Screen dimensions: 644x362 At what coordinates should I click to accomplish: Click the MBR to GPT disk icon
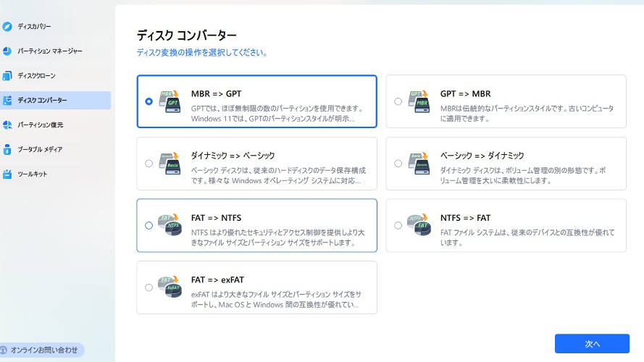[170, 101]
